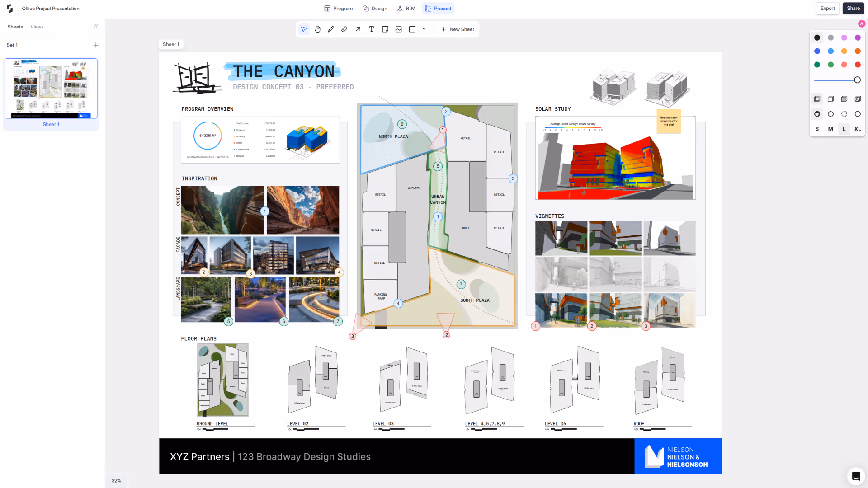868x488 pixels.
Task: Pick the grey color swatch
Action: click(x=831, y=38)
